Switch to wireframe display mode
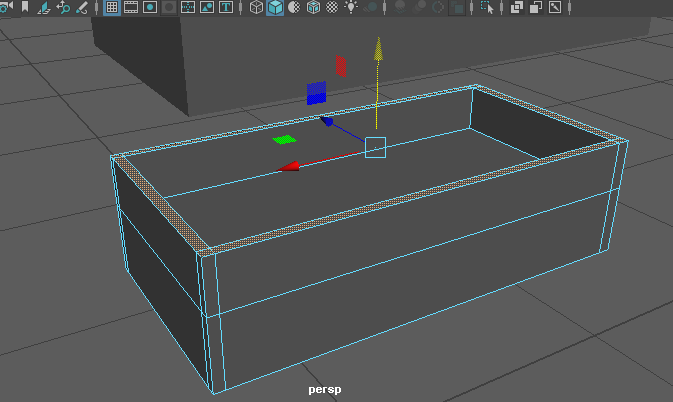This screenshot has height=402, width=673. pyautogui.click(x=256, y=8)
